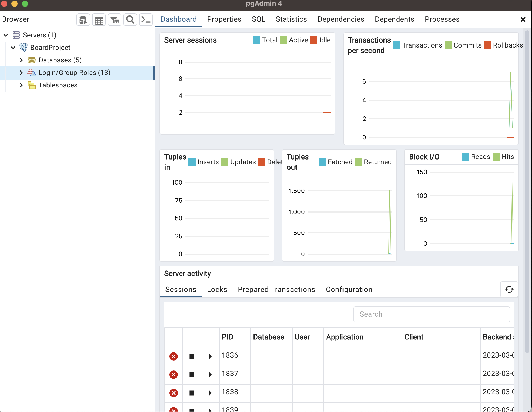
Task: Click the sessions Search input field
Action: 431,314
